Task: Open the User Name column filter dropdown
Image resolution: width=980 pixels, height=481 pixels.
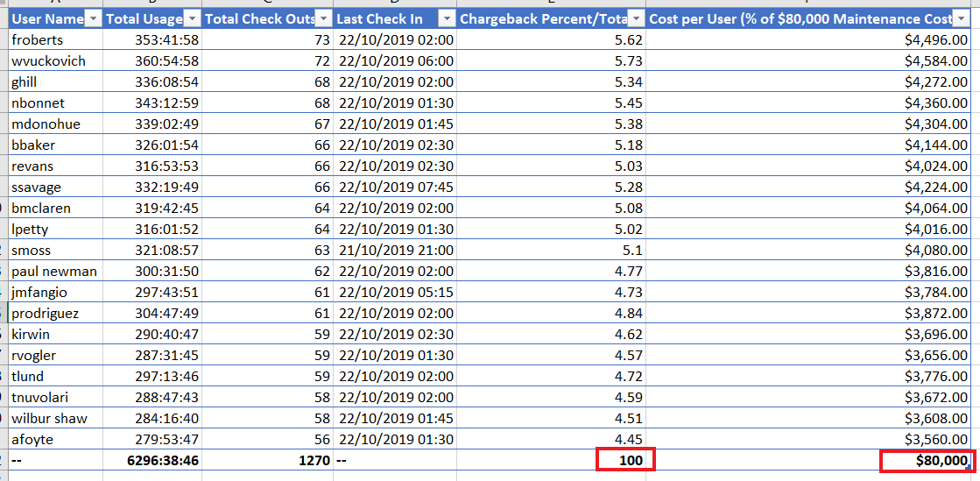Action: point(94,18)
